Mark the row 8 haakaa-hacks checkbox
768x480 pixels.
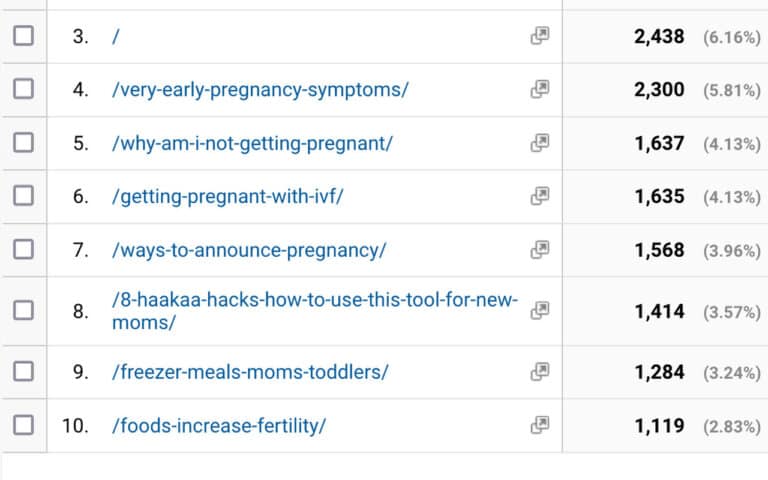23,311
